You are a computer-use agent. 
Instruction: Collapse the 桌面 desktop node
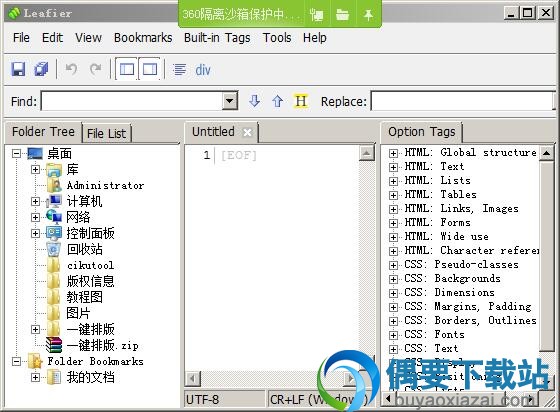pyautogui.click(x=16, y=154)
